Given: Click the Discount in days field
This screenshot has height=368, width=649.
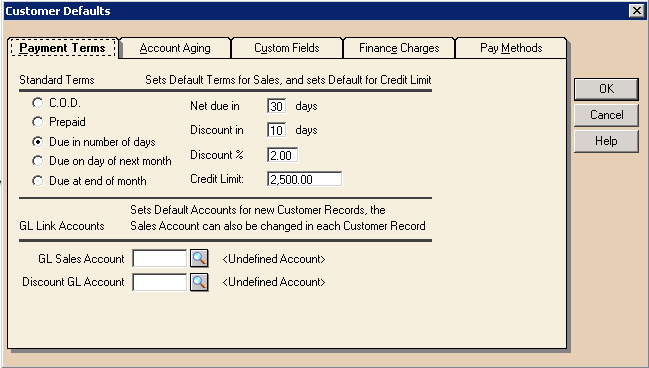Looking at the screenshot, I should (276, 130).
